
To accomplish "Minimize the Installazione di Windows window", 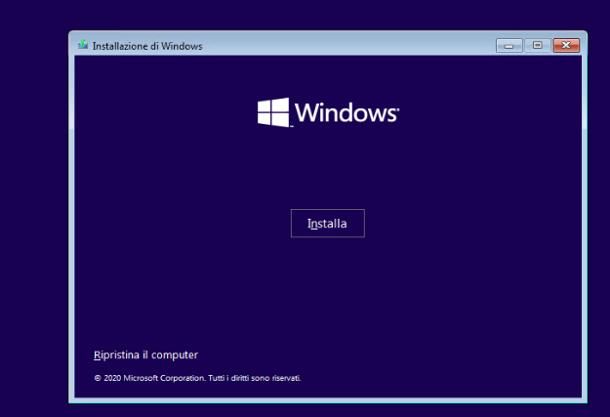I will click(509, 46).
